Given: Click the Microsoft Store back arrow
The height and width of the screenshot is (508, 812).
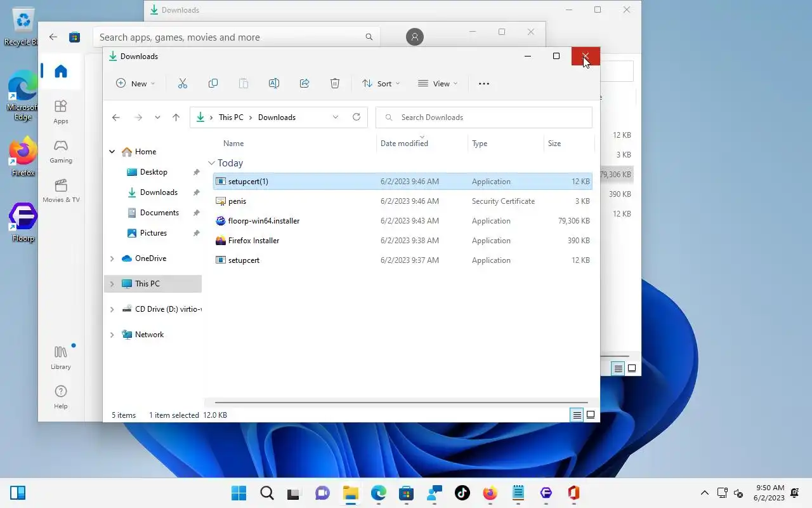Looking at the screenshot, I should (x=53, y=37).
